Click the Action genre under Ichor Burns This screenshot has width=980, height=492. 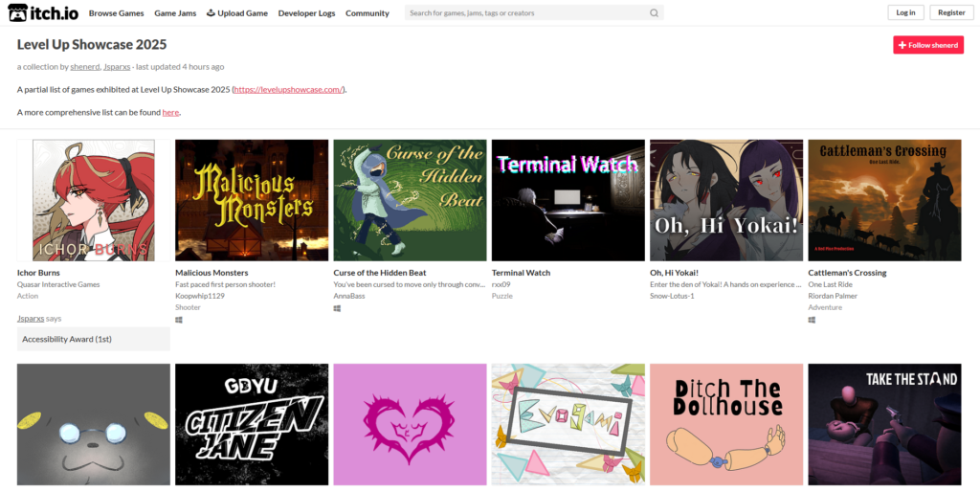coord(28,296)
